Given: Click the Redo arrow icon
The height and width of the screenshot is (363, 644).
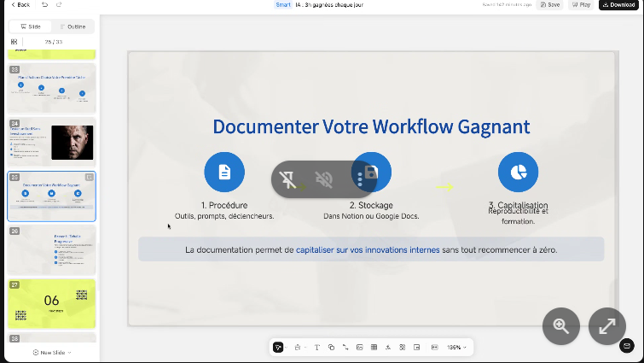Looking at the screenshot, I should click(x=58, y=4).
